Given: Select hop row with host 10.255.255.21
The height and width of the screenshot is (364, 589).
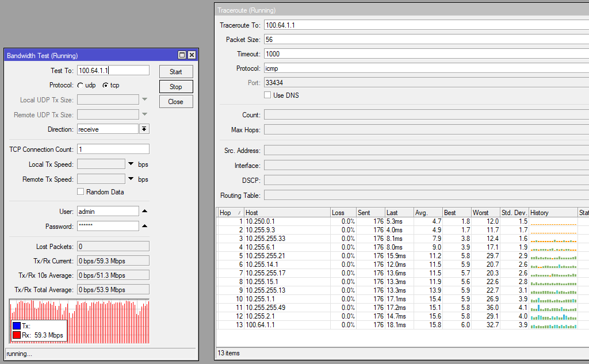Looking at the screenshot, I should click(403, 256).
